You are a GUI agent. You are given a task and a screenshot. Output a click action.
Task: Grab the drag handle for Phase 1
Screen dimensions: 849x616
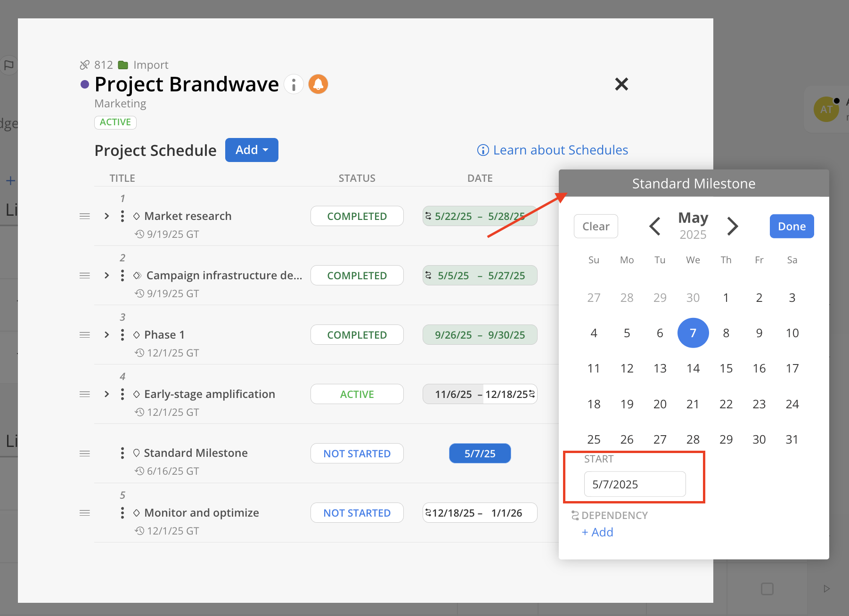(x=85, y=335)
